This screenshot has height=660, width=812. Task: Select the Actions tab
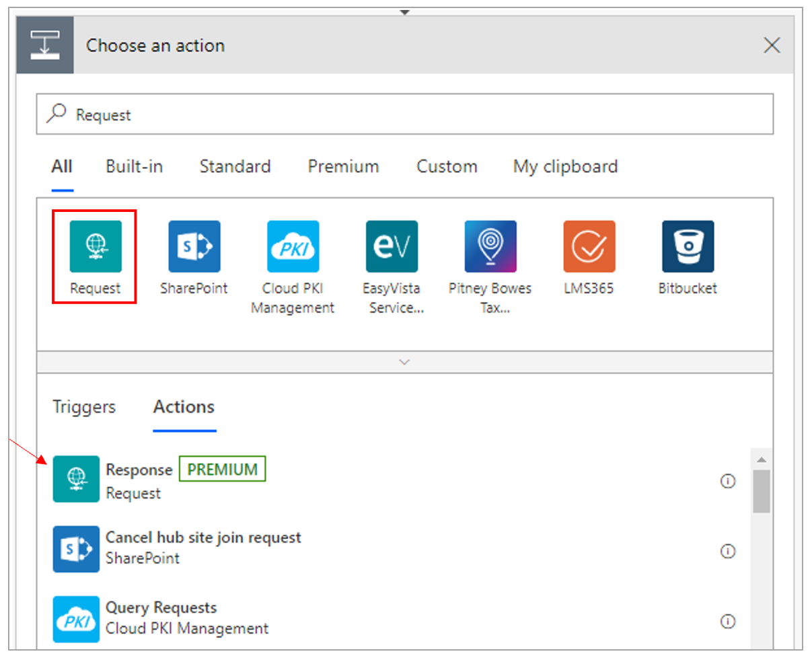click(x=184, y=407)
